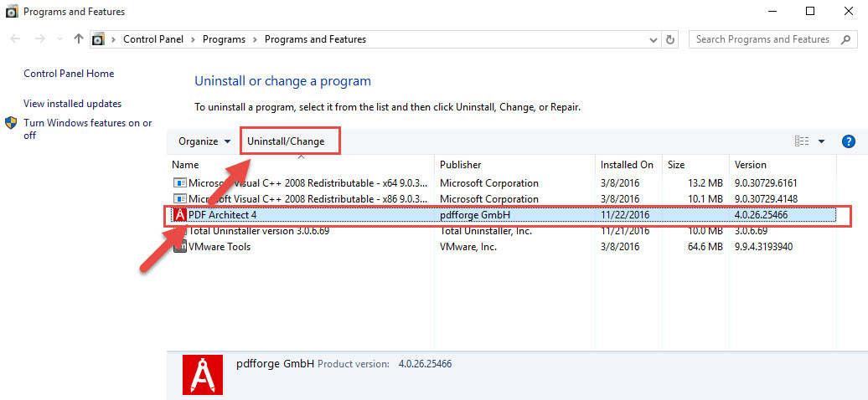Screen dimensions: 868x400
Task: Click the 11/22/2016 install date cell
Action: point(625,215)
